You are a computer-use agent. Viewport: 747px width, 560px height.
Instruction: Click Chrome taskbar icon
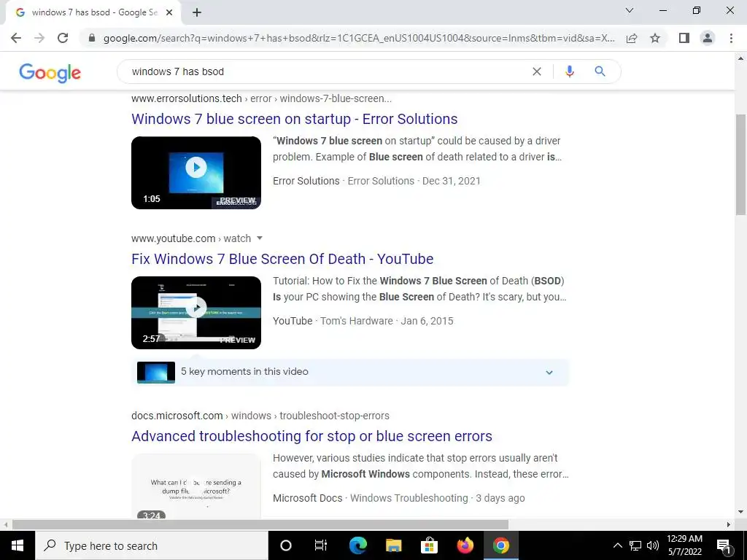coord(500,545)
